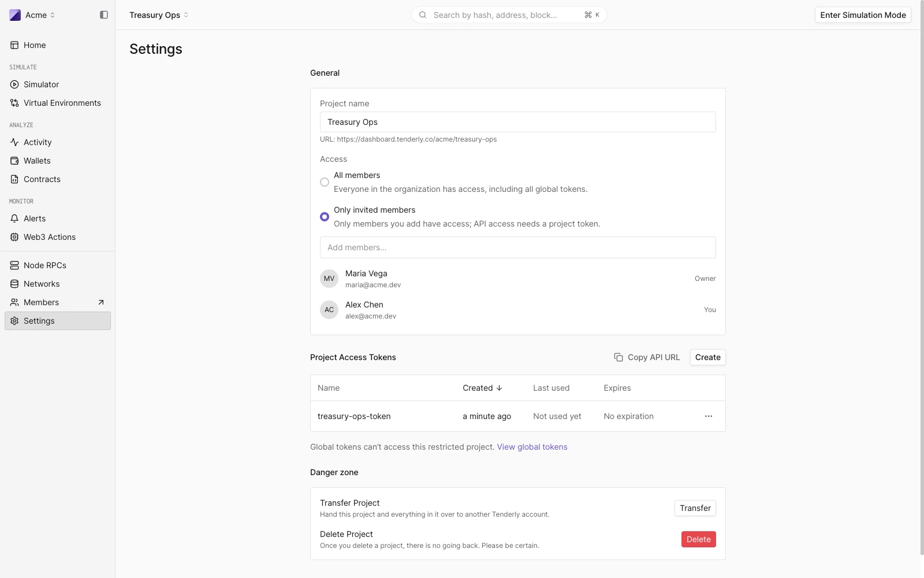Click alex@acme.dev email text
This screenshot has height=578, width=924.
[x=371, y=316]
